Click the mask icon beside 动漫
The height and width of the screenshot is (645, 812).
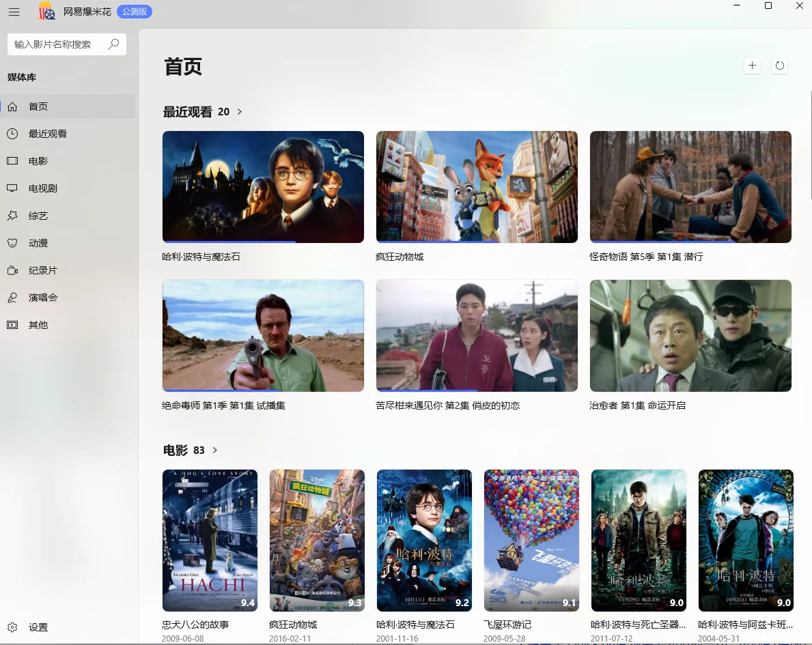click(x=12, y=243)
